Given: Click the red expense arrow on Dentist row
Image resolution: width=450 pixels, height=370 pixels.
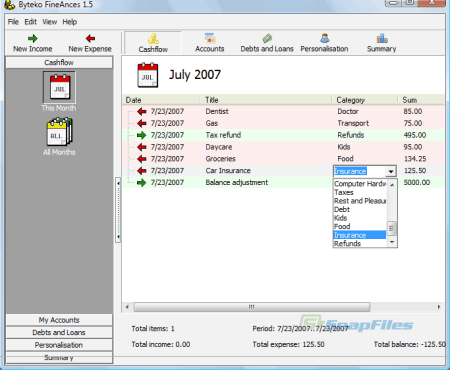Looking at the screenshot, I should coord(142,111).
